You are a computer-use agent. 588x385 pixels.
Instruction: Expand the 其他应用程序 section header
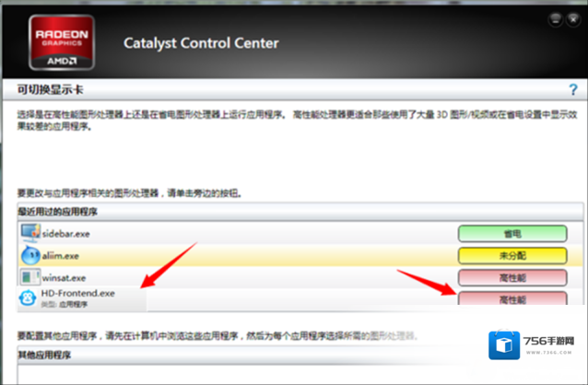300,355
